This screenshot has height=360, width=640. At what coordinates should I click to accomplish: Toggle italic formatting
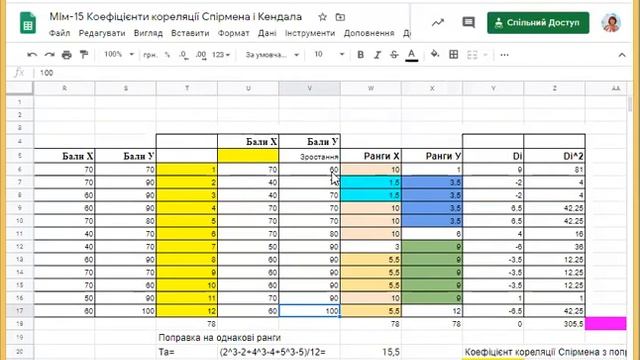pos(377,55)
